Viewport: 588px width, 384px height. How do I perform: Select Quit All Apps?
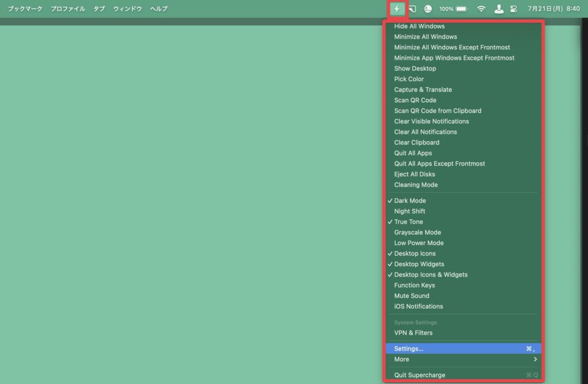coord(463,153)
